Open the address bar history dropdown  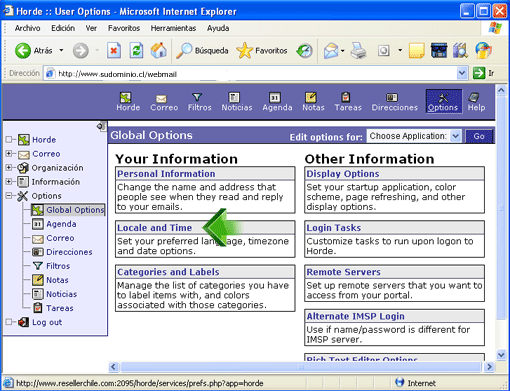point(462,73)
